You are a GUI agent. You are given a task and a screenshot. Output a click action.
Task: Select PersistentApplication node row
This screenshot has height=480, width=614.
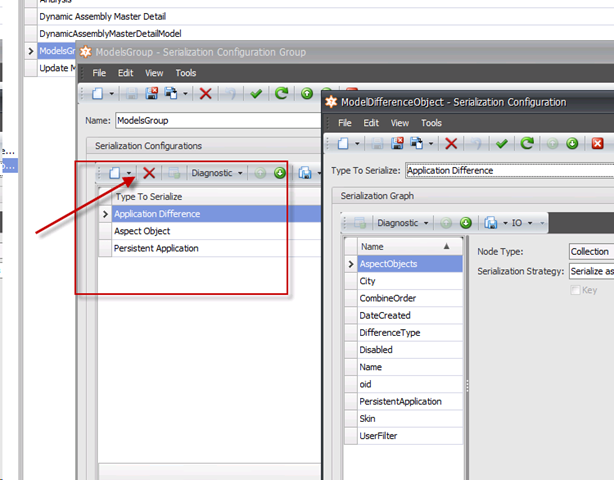[404, 401]
